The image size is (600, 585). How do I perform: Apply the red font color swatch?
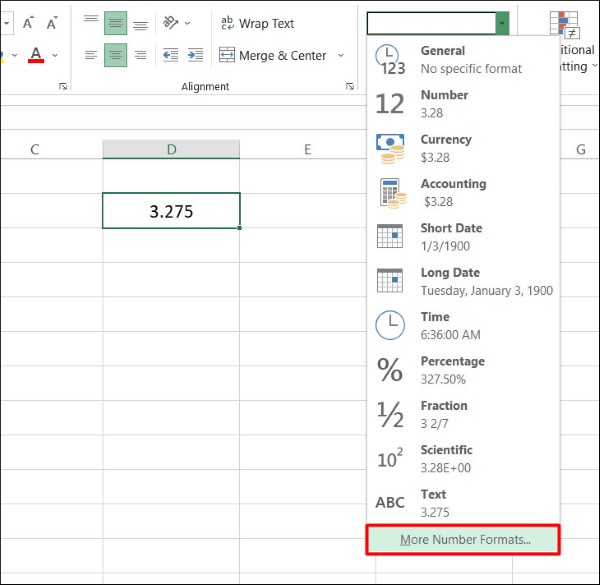click(36, 55)
